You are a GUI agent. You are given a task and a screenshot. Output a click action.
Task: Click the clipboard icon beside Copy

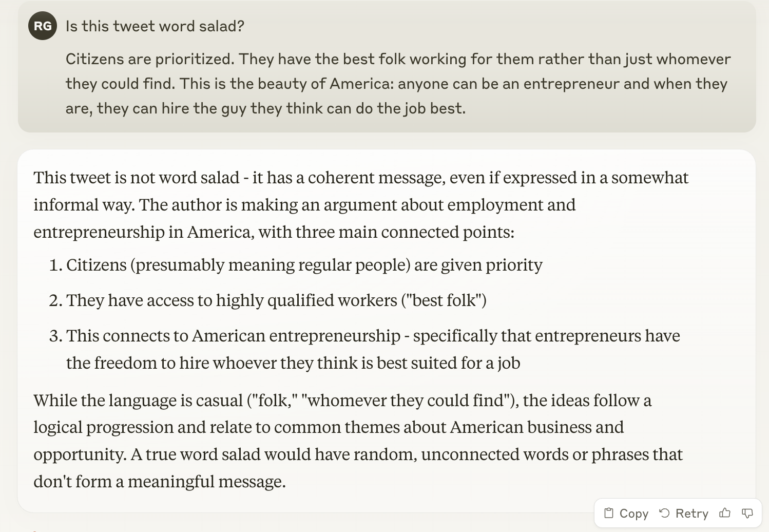coord(609,513)
